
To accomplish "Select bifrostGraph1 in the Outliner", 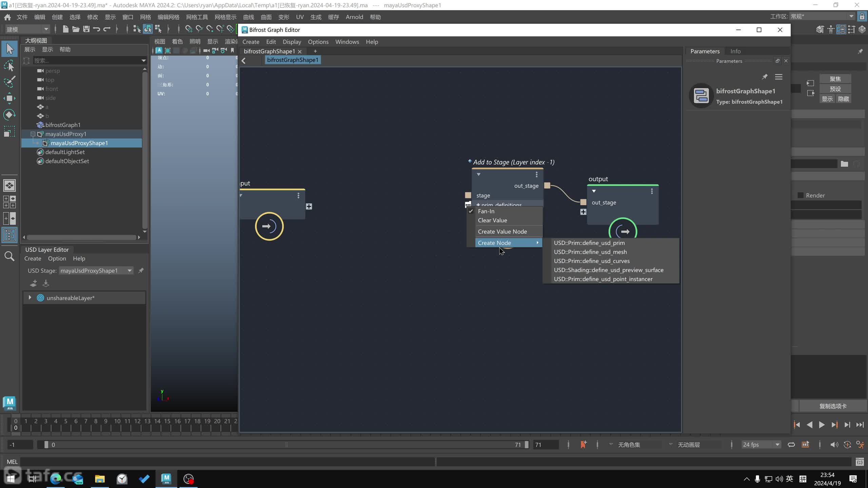I will point(62,125).
